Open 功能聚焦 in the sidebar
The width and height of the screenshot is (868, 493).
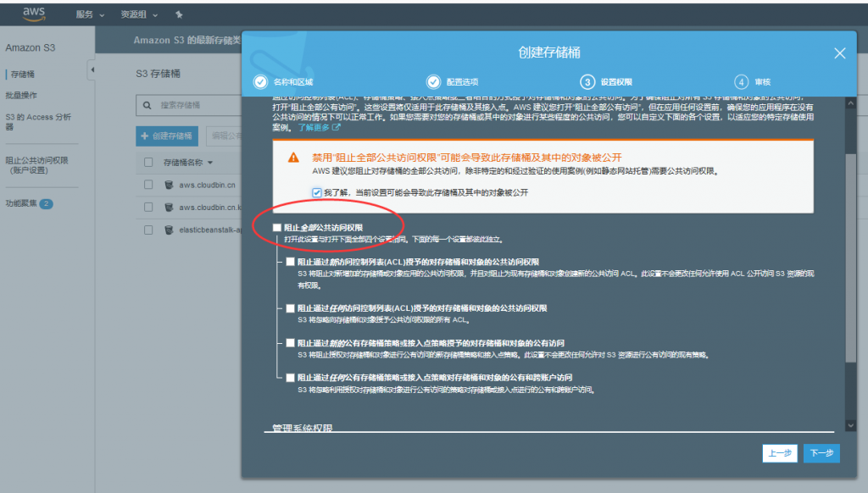pyautogui.click(x=21, y=203)
